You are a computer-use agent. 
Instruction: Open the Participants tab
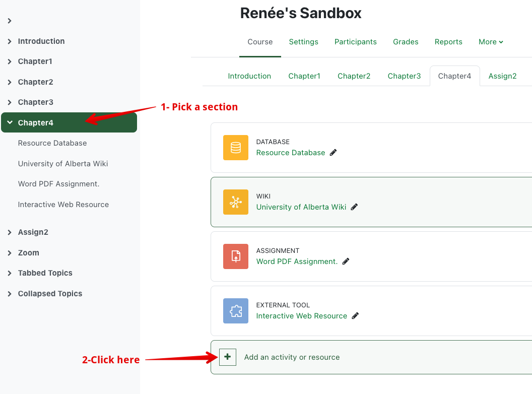coord(355,42)
